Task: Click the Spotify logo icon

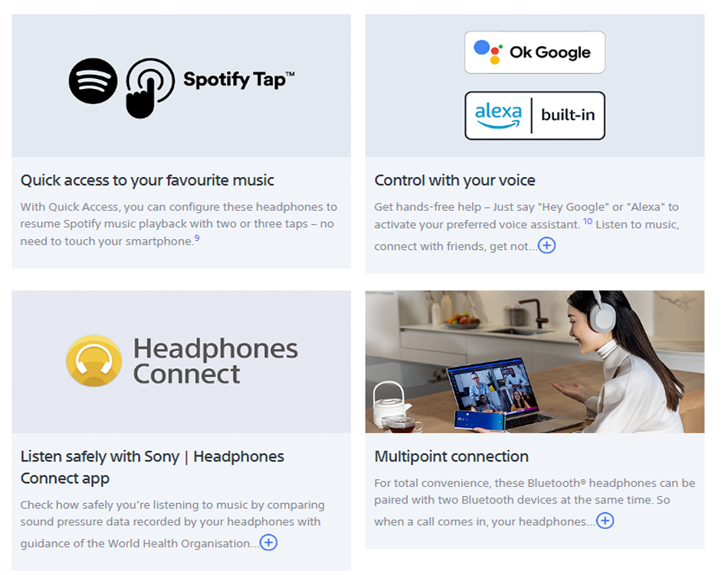Action: [x=93, y=80]
